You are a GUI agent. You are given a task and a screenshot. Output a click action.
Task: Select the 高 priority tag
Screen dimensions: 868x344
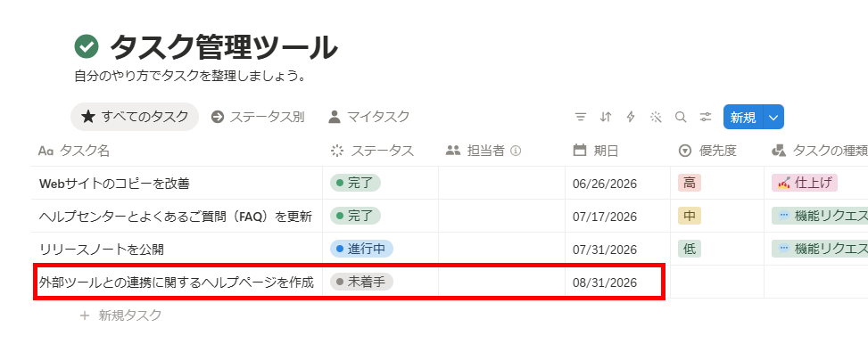[690, 183]
